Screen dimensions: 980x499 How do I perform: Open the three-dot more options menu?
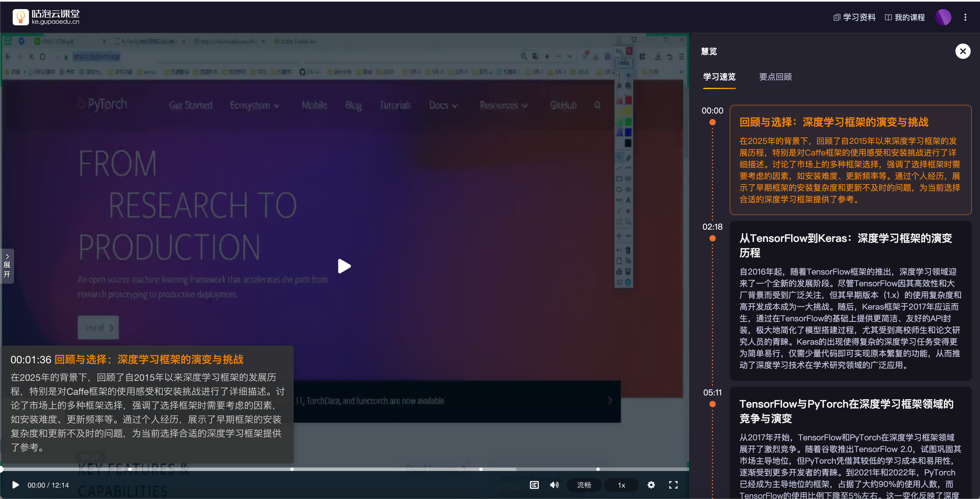[965, 18]
